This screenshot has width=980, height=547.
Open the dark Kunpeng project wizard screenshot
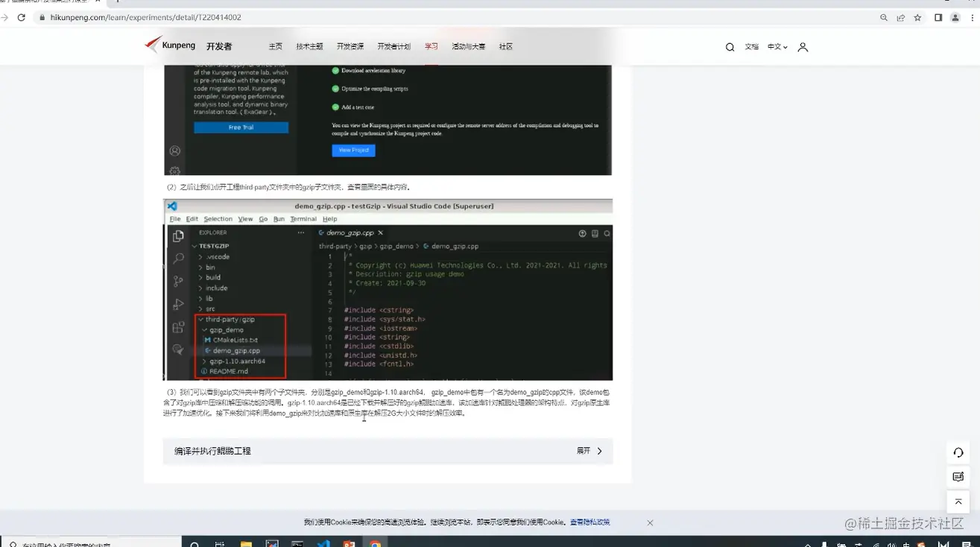click(388, 120)
